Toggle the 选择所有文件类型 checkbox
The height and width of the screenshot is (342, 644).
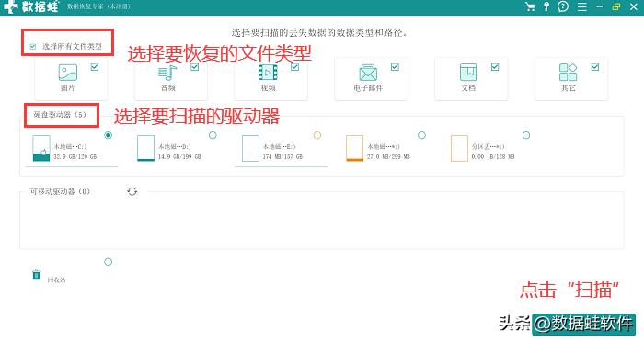(x=33, y=46)
